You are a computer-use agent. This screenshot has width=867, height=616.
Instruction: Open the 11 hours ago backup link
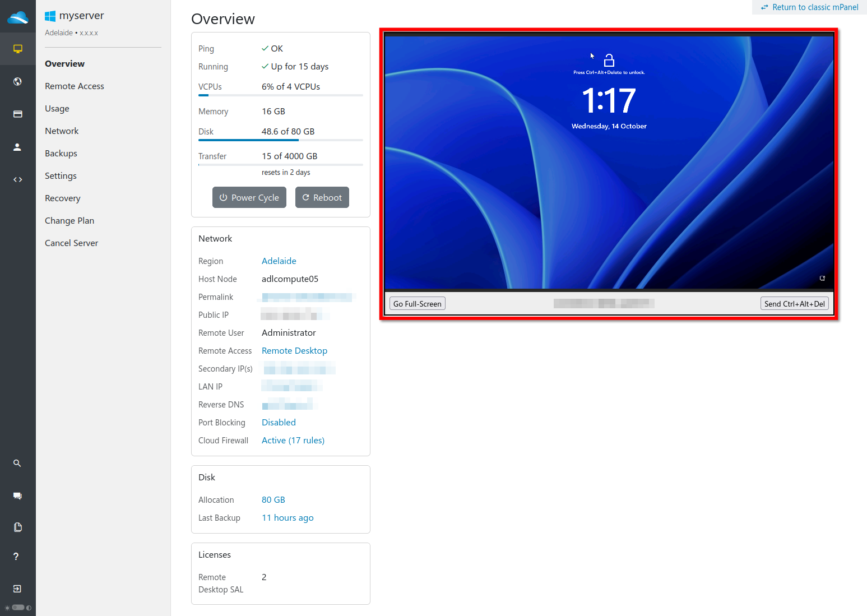[288, 518]
